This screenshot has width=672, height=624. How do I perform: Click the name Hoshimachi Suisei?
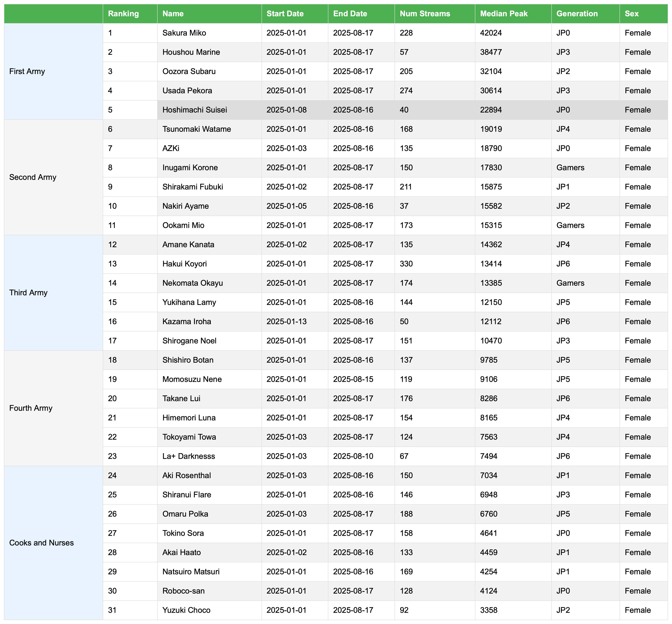[x=195, y=110]
